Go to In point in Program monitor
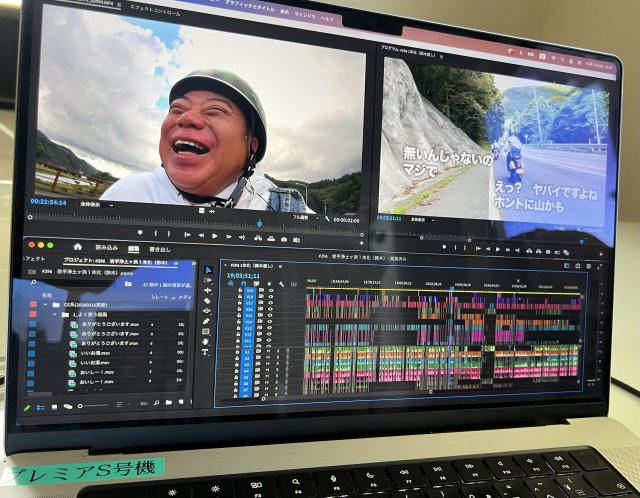 pos(478,248)
